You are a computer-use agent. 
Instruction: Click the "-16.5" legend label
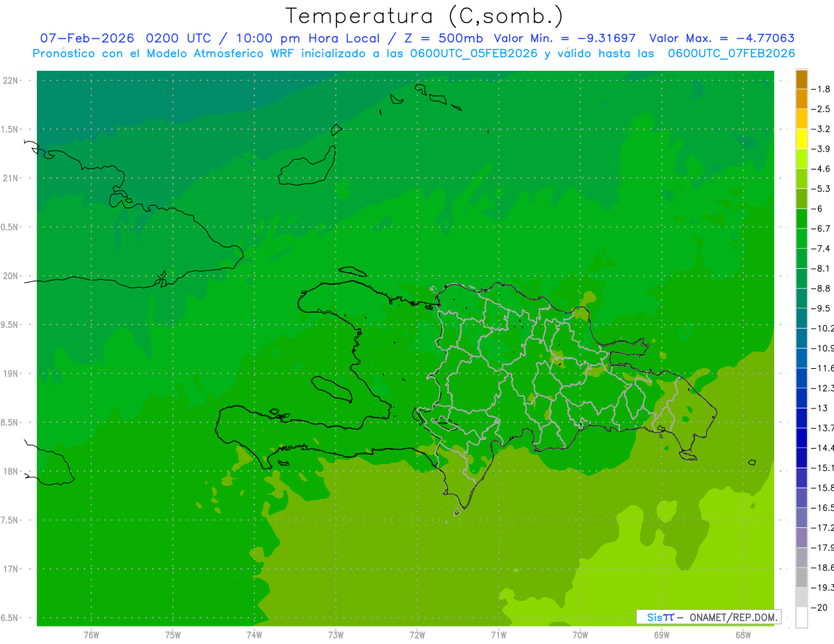point(822,508)
